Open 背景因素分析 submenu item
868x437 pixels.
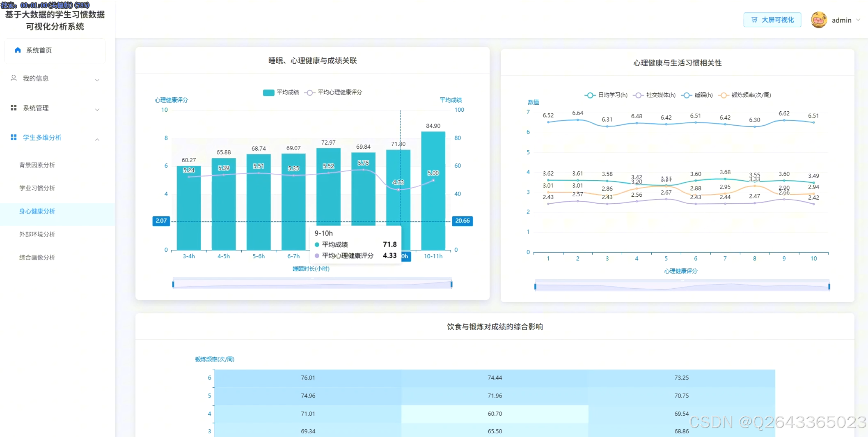pos(37,165)
